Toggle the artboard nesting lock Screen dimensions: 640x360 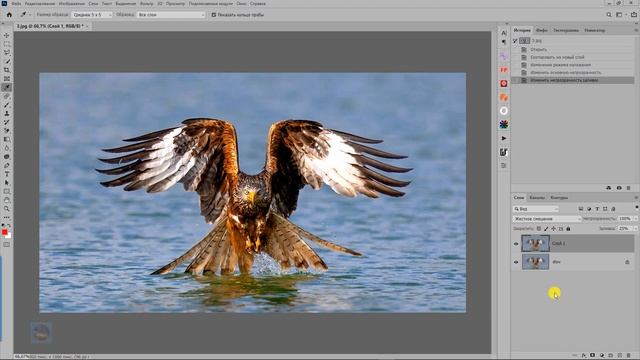click(x=561, y=229)
